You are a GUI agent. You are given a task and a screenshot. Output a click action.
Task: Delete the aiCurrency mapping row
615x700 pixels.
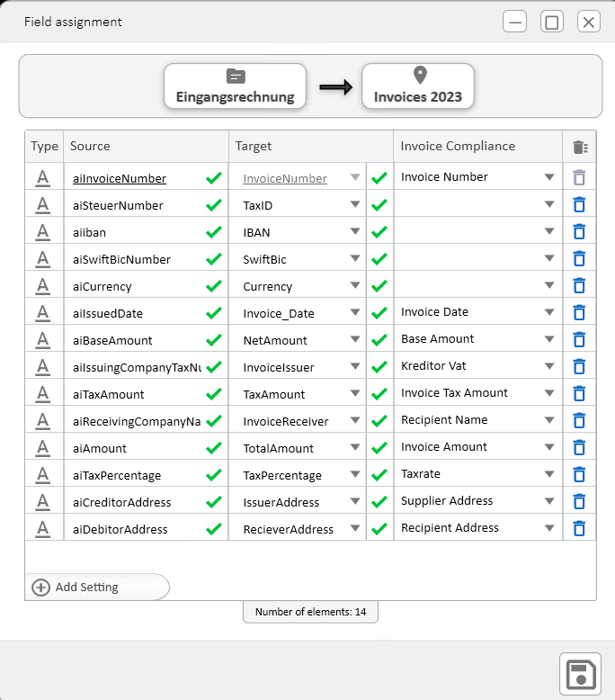579,286
